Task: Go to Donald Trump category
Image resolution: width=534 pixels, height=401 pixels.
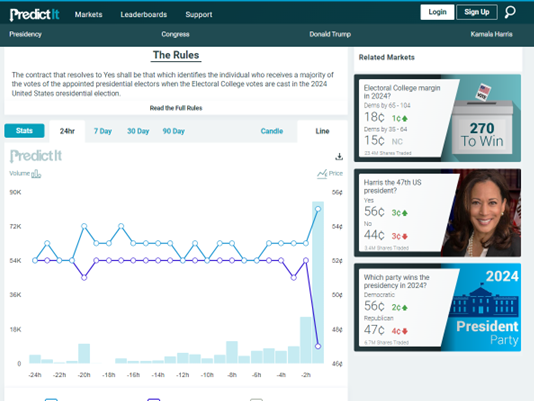Action: [330, 34]
